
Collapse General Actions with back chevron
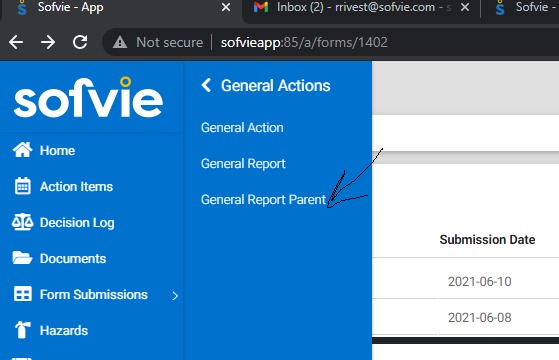[x=206, y=86]
